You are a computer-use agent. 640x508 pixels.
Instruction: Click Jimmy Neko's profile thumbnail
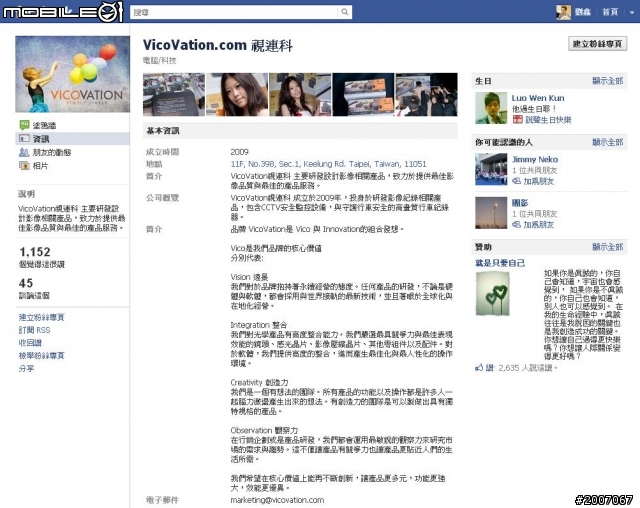point(491,169)
